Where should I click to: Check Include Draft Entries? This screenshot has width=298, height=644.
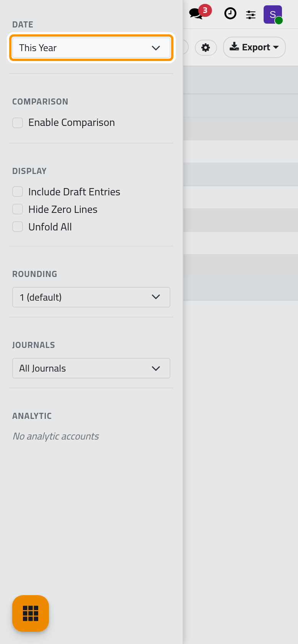(18, 192)
